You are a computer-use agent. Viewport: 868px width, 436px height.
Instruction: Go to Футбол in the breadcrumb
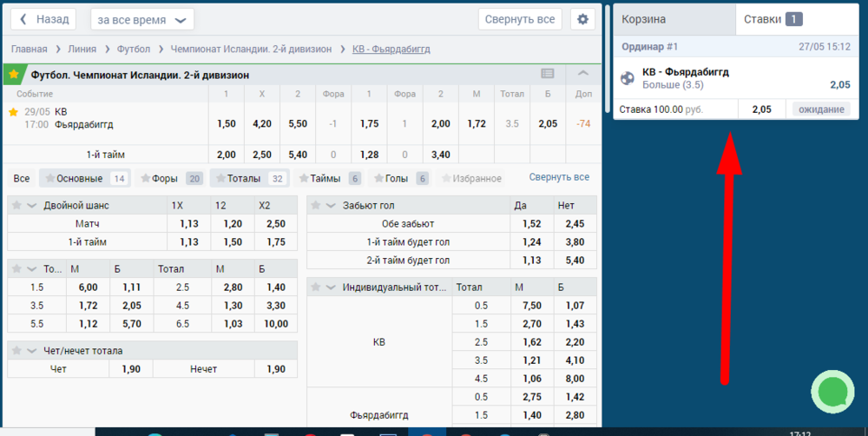click(x=133, y=50)
